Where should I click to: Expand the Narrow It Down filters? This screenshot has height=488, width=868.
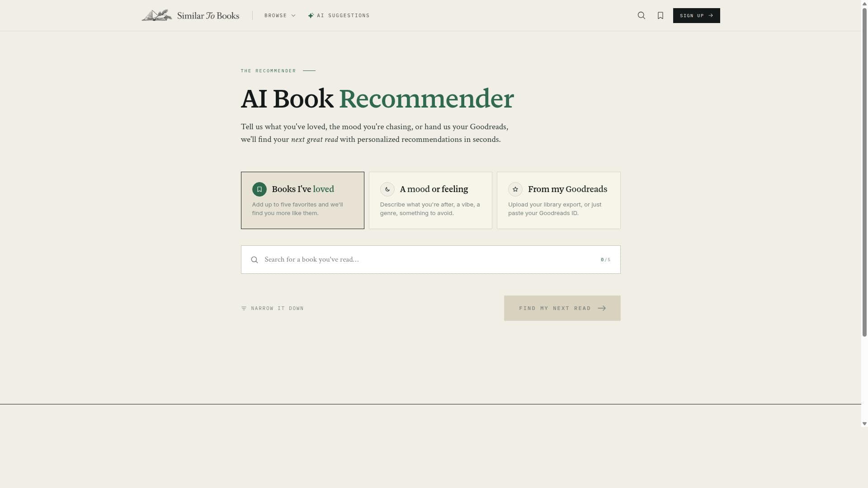(273, 308)
